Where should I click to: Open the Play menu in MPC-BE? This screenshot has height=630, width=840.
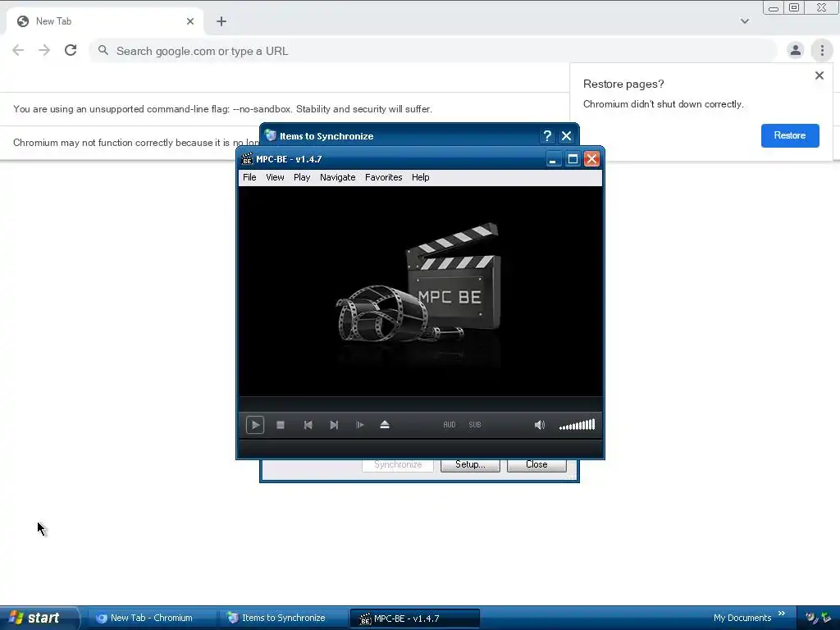(x=302, y=177)
